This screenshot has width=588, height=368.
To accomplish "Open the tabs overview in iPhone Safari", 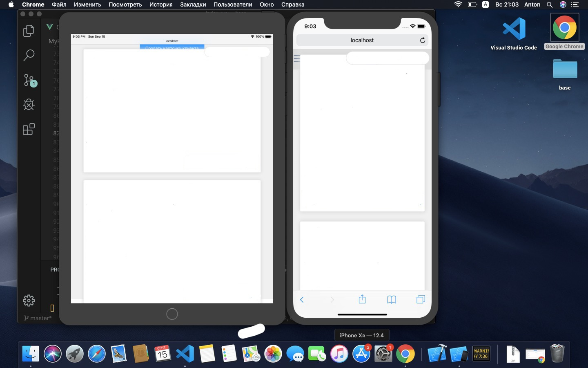I will (x=421, y=300).
